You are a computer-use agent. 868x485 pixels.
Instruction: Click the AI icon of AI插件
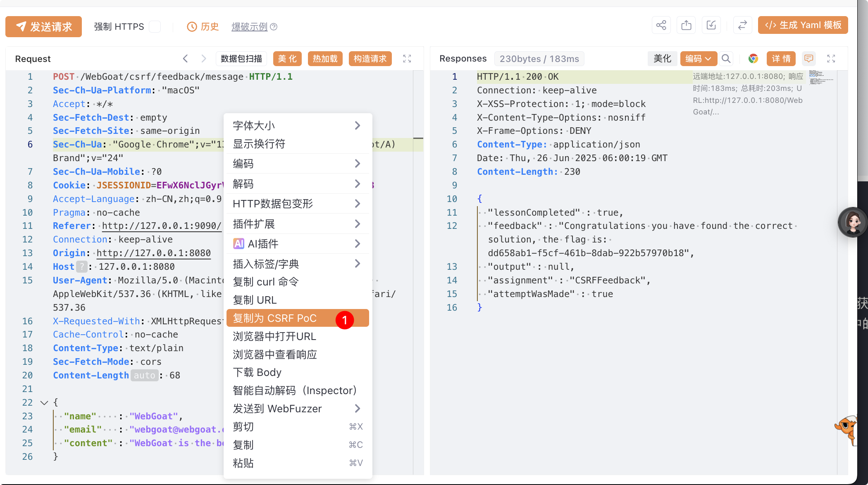pos(238,244)
